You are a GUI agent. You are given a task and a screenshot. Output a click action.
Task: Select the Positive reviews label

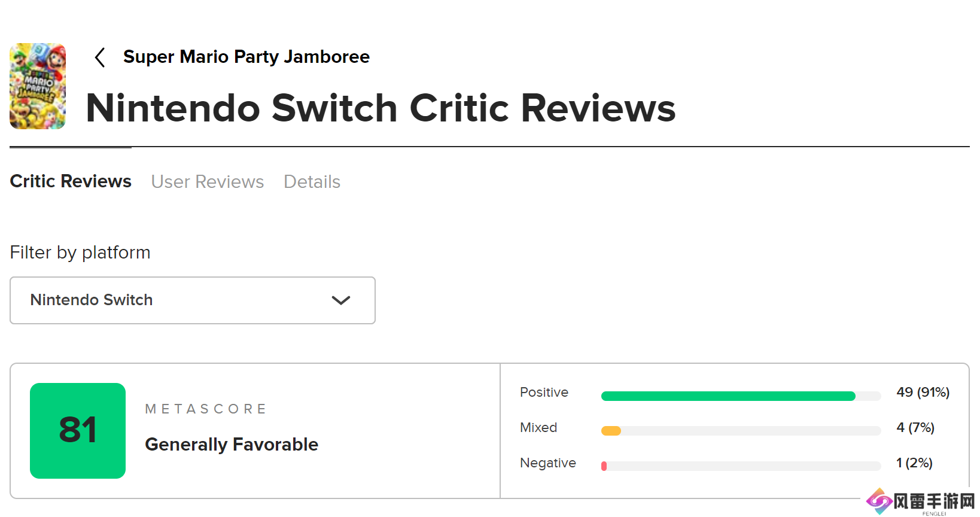544,393
